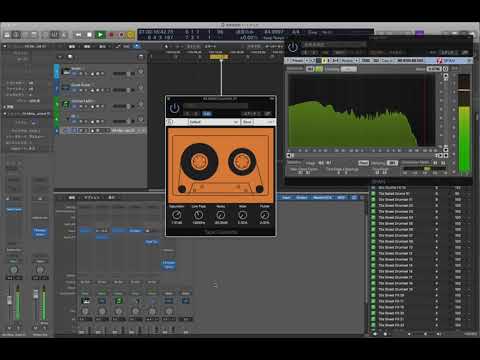Click the loop browser preview play button
The width and height of the screenshot is (480, 360).
[374, 333]
